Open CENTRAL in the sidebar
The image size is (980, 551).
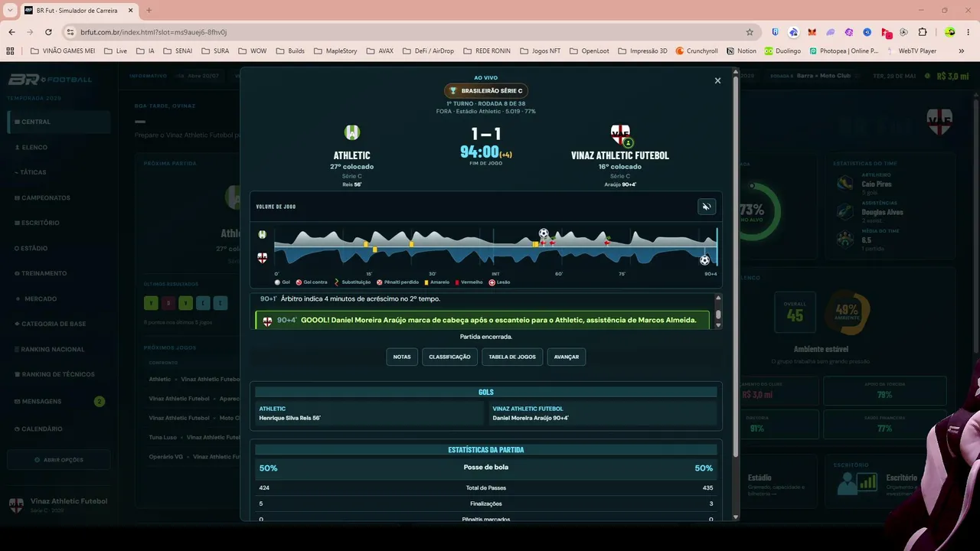tap(59, 122)
